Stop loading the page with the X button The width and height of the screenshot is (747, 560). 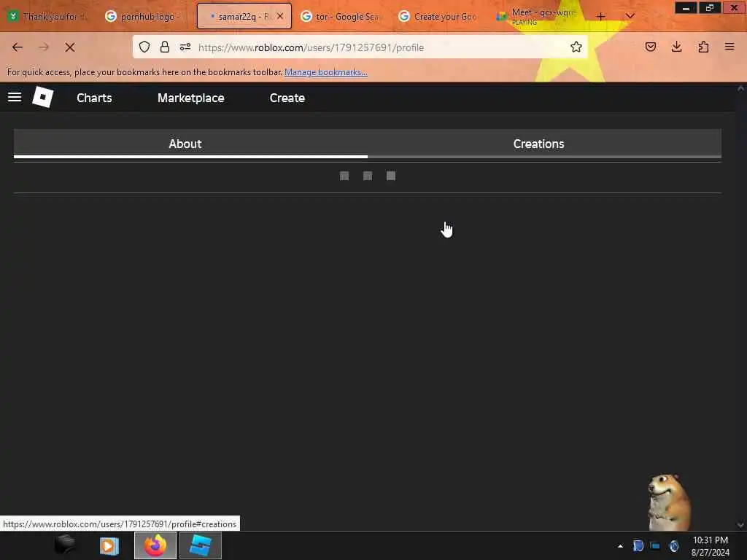point(69,47)
